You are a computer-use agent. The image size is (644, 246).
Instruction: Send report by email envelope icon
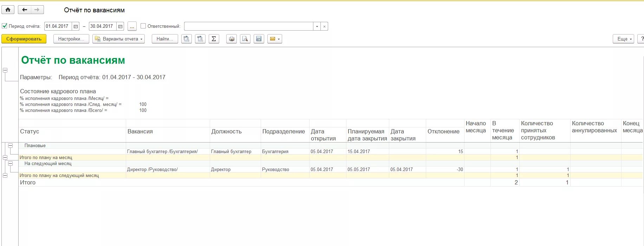point(275,39)
